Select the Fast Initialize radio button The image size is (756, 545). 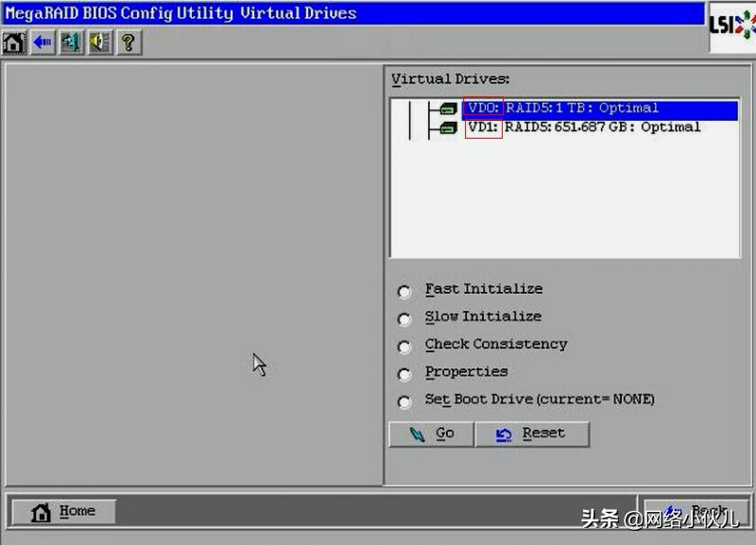(x=404, y=292)
